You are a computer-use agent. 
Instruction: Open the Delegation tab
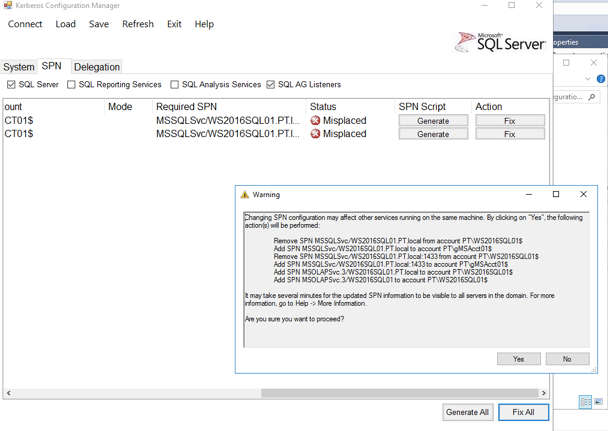point(96,67)
